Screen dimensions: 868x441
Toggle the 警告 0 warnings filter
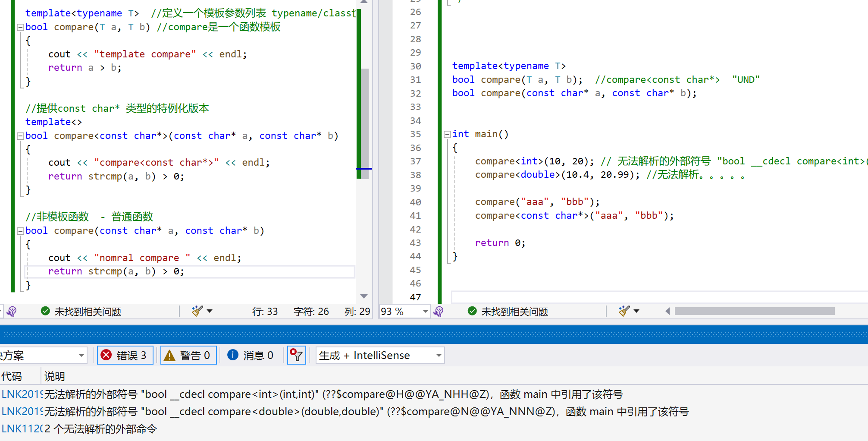[x=188, y=356]
